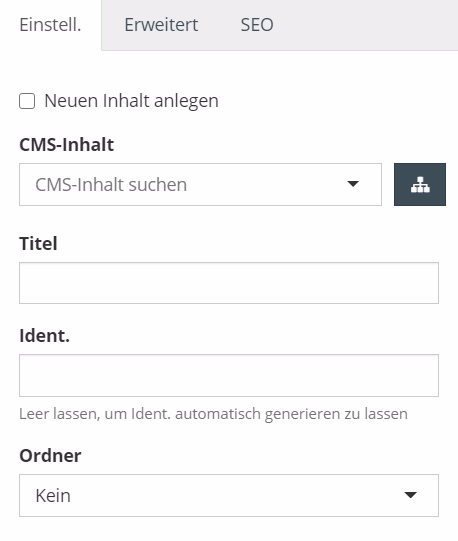Click the Ordner field label
458x541 pixels.
pyautogui.click(x=50, y=455)
